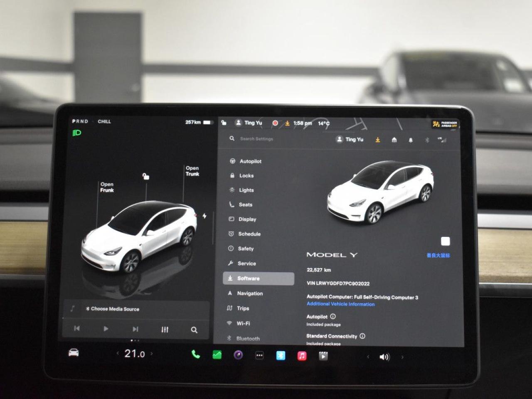Tap the download icon in top status bar
The image size is (532, 399).
[287, 123]
